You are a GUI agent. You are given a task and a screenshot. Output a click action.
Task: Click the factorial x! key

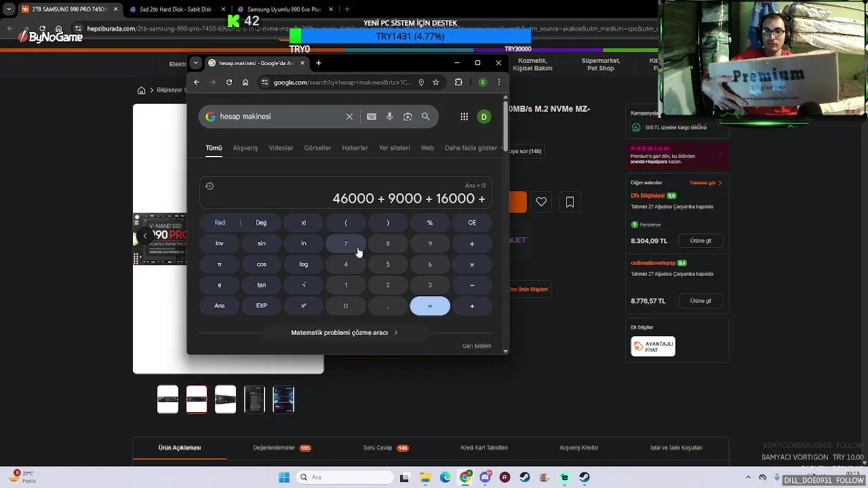click(x=304, y=222)
